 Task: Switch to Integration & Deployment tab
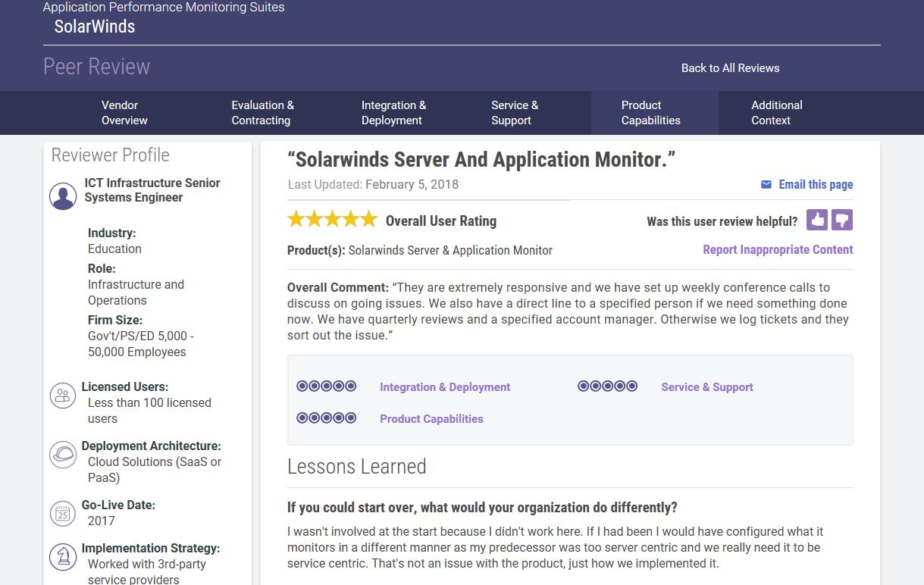[x=393, y=113]
